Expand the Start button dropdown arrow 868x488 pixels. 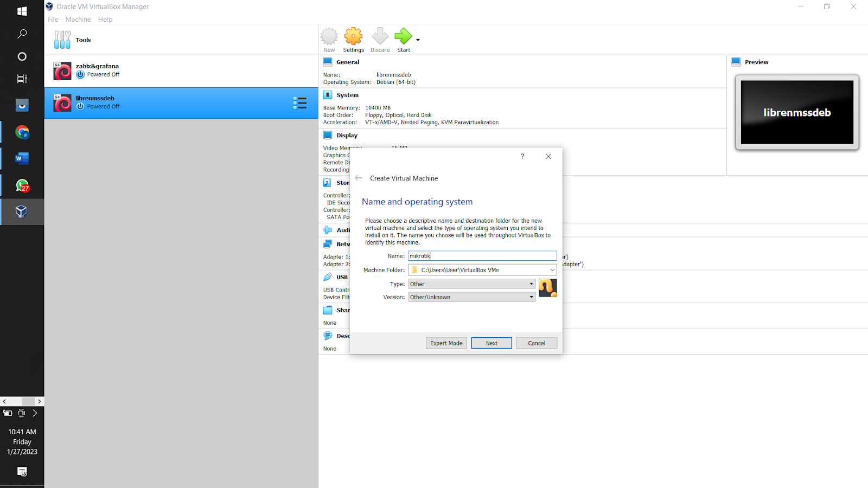[x=418, y=40]
